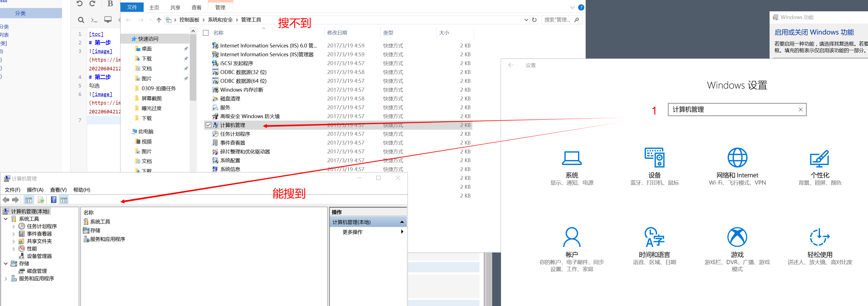
Task: Click the Gaming Xbox icon
Action: 737,237
